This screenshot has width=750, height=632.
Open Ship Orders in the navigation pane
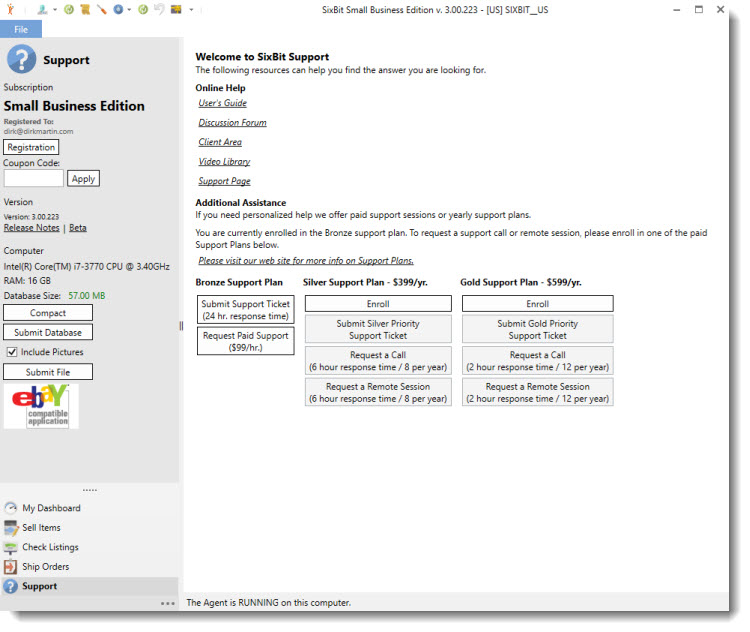(45, 567)
